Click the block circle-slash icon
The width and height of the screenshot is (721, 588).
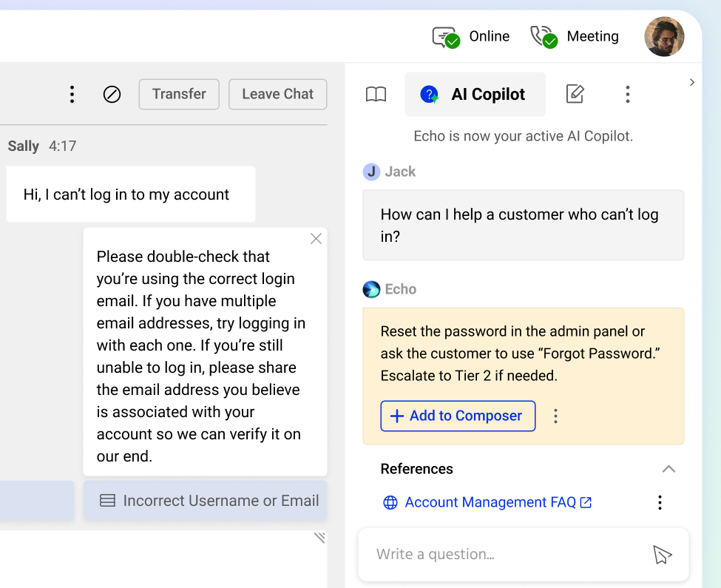(112, 94)
